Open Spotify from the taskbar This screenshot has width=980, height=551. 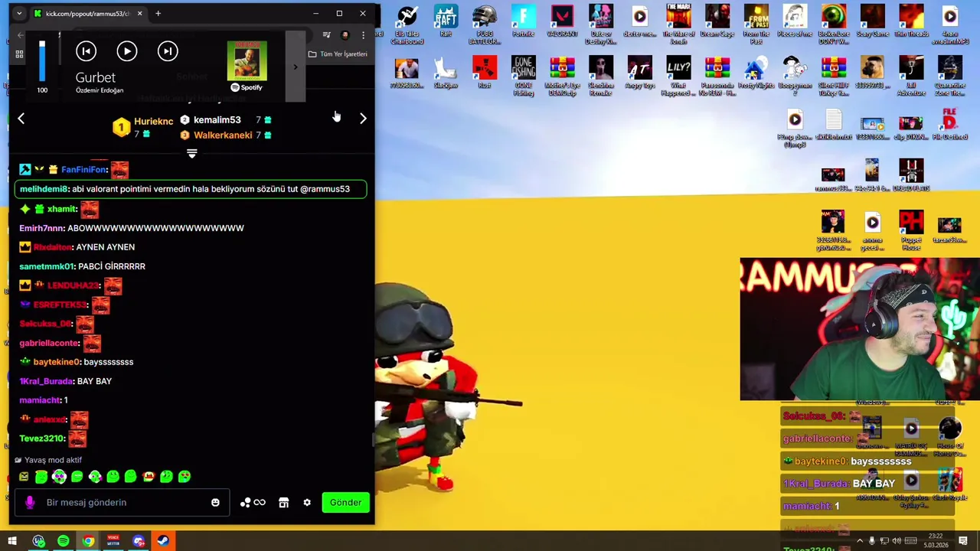point(63,542)
